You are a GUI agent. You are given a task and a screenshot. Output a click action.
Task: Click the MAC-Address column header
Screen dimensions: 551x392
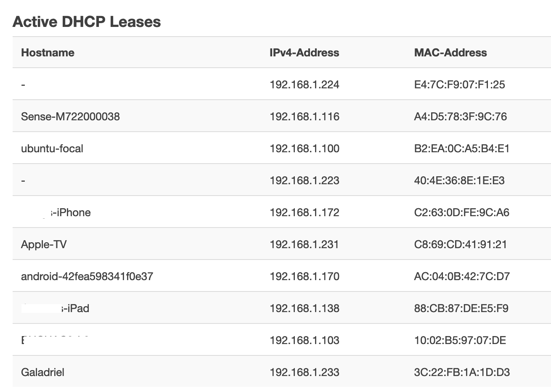(x=450, y=53)
